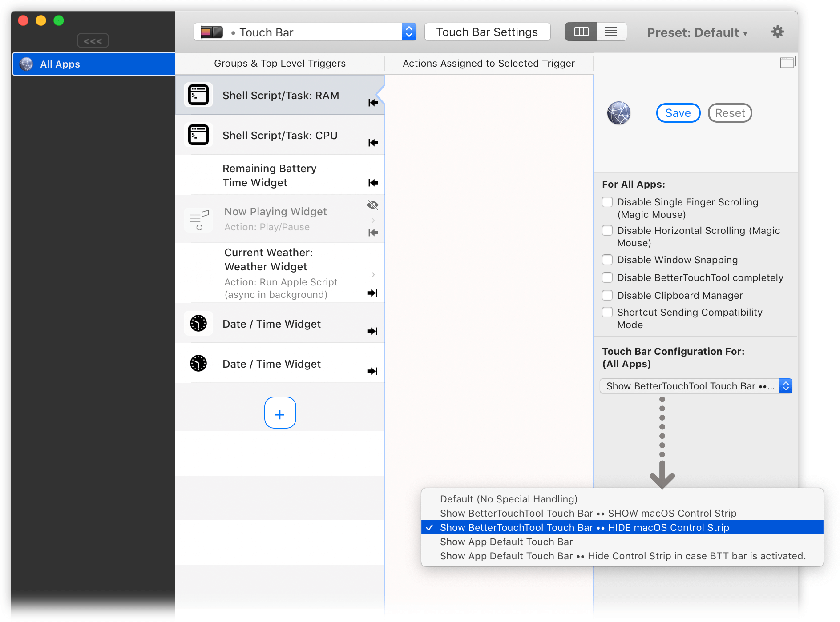Select Now Playing Widget trigger

point(280,219)
